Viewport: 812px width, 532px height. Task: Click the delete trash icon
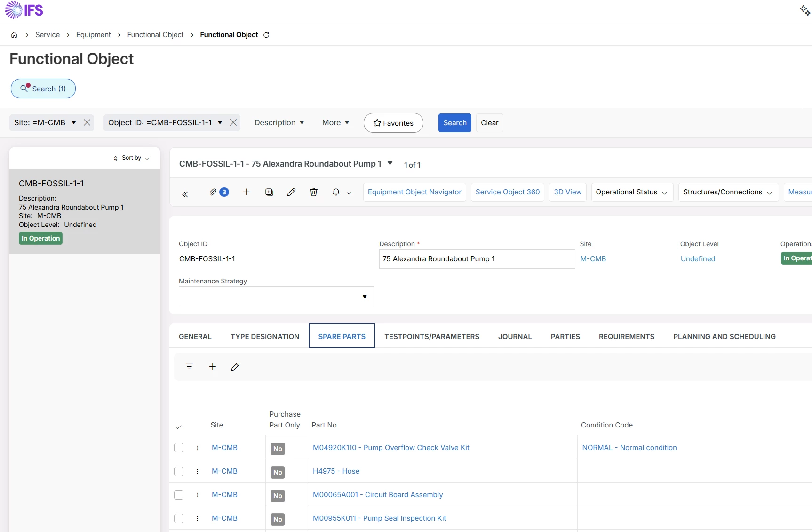[314, 192]
